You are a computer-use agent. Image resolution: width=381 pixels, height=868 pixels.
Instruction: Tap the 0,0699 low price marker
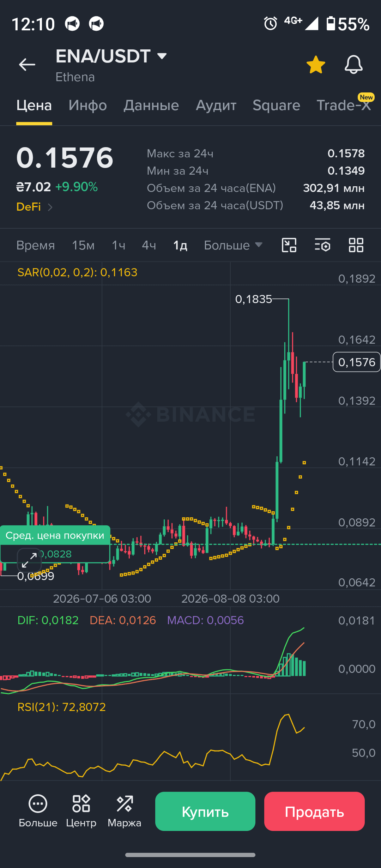click(x=36, y=576)
